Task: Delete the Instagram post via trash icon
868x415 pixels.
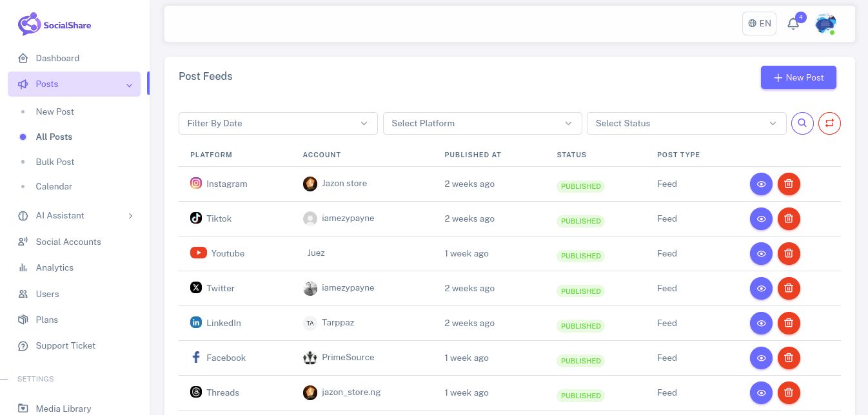Action: [789, 184]
